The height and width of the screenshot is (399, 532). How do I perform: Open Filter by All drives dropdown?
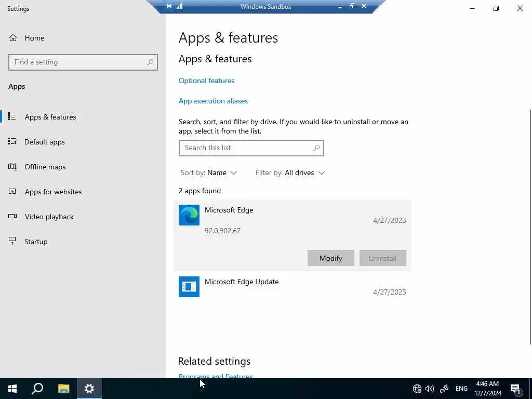pyautogui.click(x=290, y=172)
